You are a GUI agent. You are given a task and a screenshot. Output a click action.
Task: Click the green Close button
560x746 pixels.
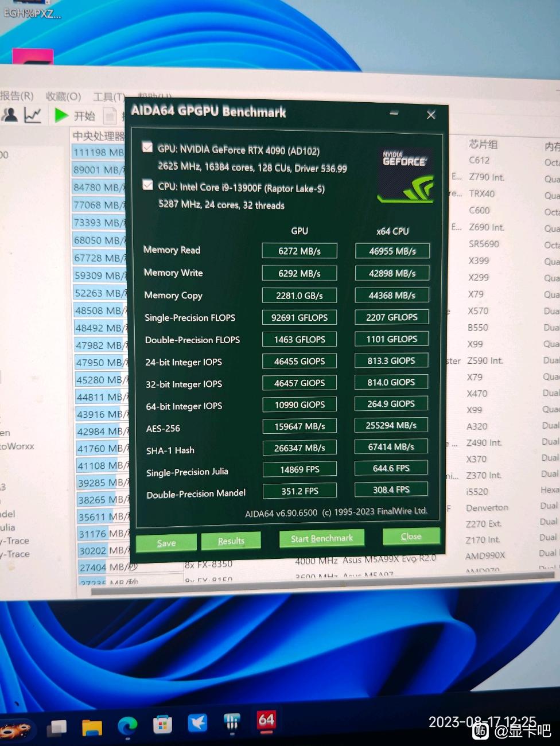point(411,536)
